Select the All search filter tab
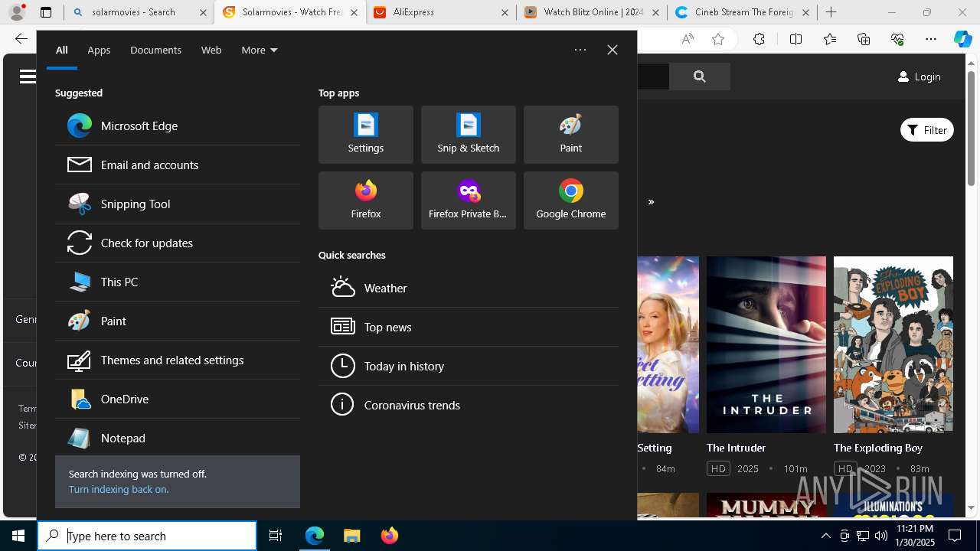This screenshot has width=980, height=551. pyautogui.click(x=62, y=50)
